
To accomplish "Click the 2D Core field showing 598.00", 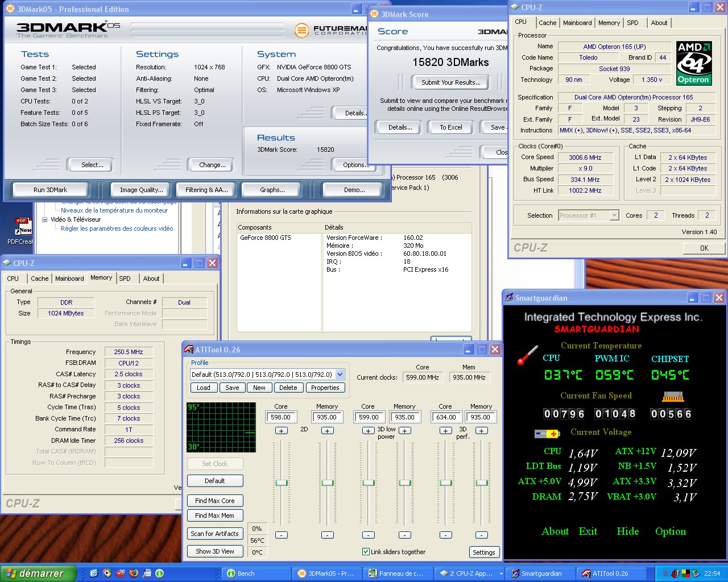I will coord(282,417).
